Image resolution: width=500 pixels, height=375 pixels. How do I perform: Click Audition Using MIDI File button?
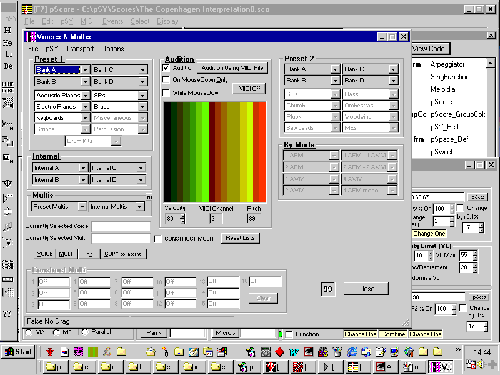pyautogui.click(x=232, y=68)
